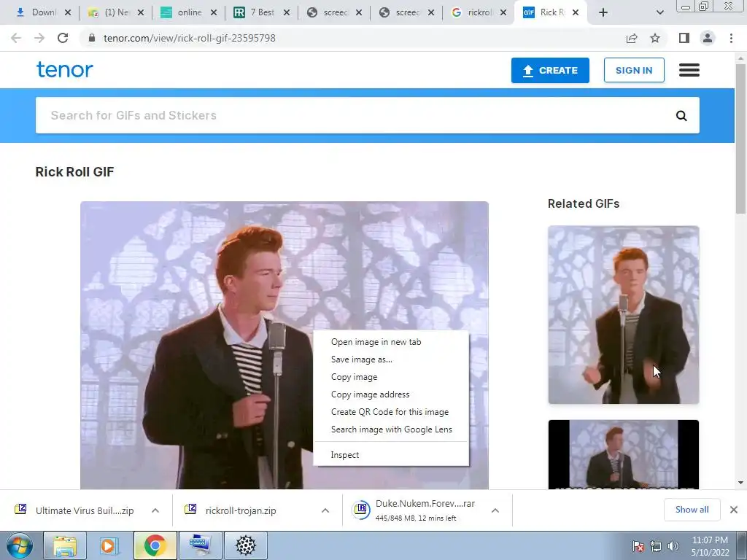
Task: Click the volume speaker tray icon
Action: pos(673,547)
